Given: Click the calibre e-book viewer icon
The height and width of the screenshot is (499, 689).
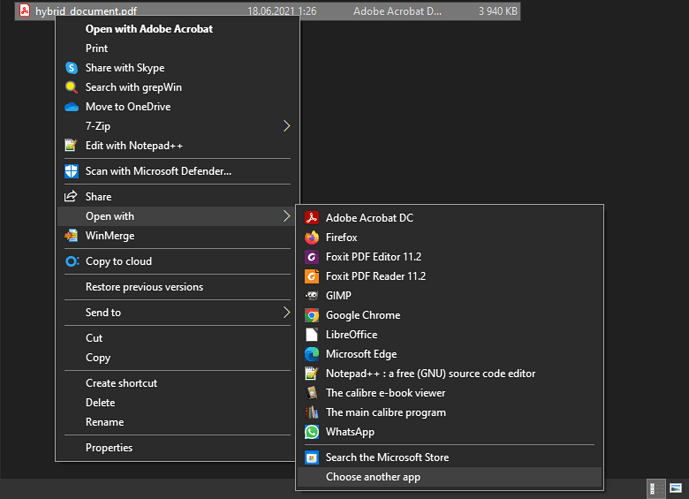Looking at the screenshot, I should click(x=312, y=393).
